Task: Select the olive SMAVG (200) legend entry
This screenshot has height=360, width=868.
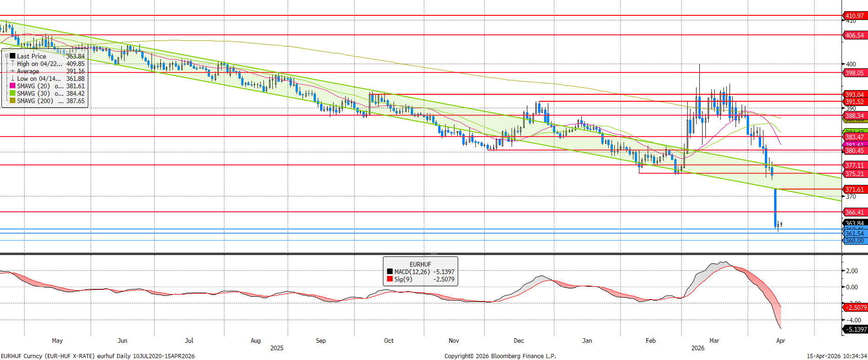Action: click(33, 101)
